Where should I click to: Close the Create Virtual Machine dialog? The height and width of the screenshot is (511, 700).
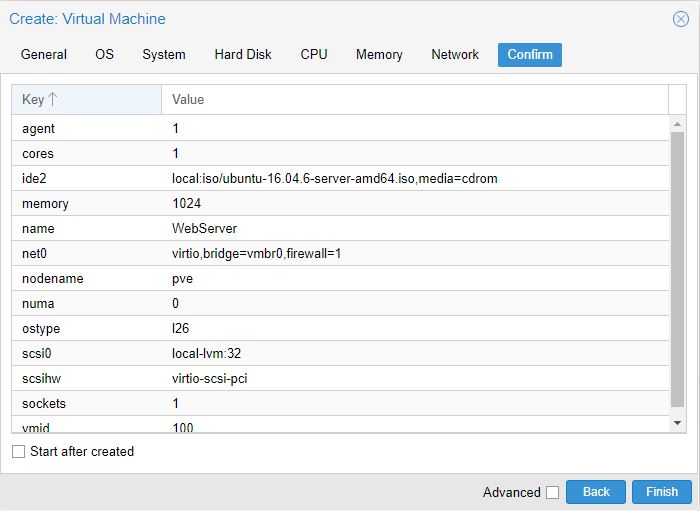680,19
